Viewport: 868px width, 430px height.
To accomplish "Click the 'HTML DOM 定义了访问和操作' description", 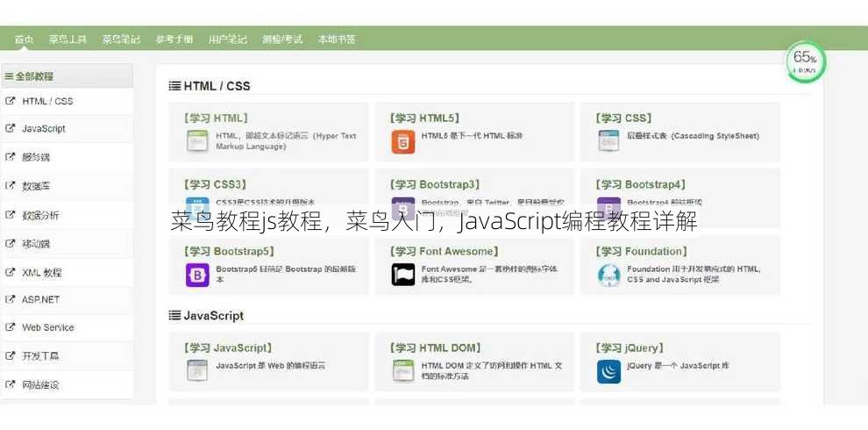I will point(492,370).
